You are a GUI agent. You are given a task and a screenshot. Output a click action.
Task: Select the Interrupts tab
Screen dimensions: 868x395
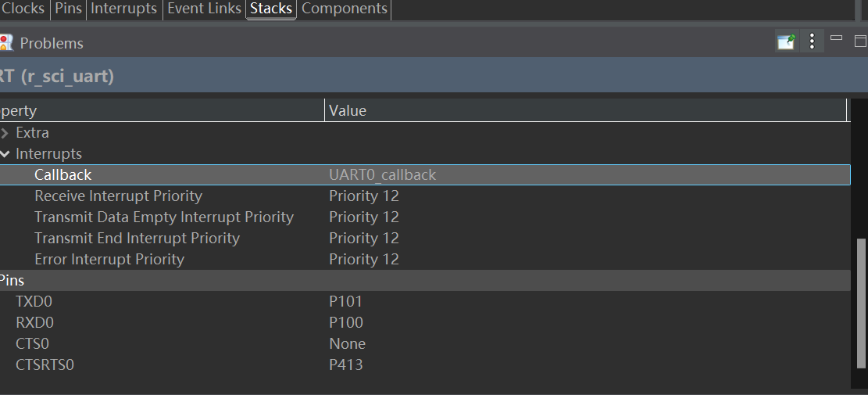(124, 9)
